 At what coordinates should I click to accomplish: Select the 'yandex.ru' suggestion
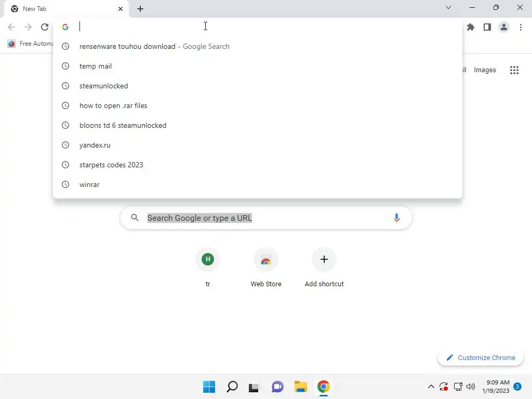click(x=258, y=145)
